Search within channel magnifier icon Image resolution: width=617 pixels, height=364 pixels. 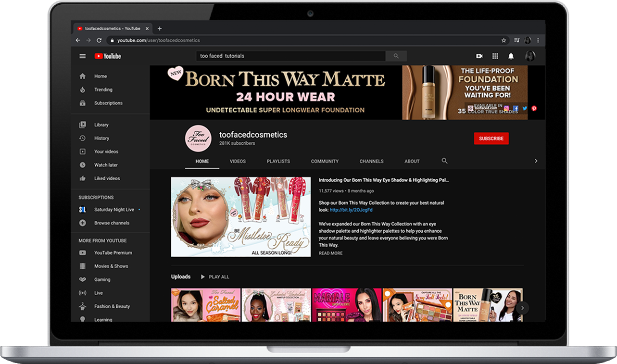click(444, 161)
